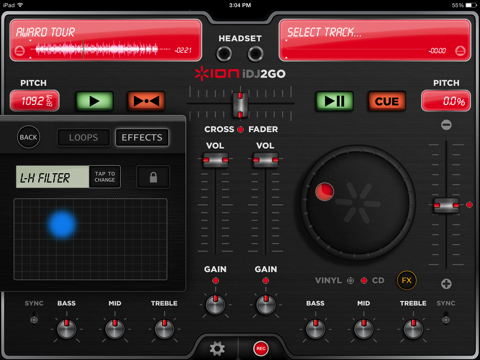Screen dimensions: 480x360
Task: Tap the Award Tour track title
Action: (45, 32)
